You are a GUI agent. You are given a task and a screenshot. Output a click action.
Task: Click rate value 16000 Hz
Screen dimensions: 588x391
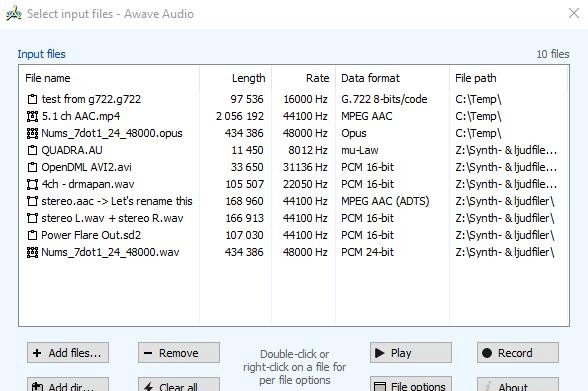tap(305, 99)
